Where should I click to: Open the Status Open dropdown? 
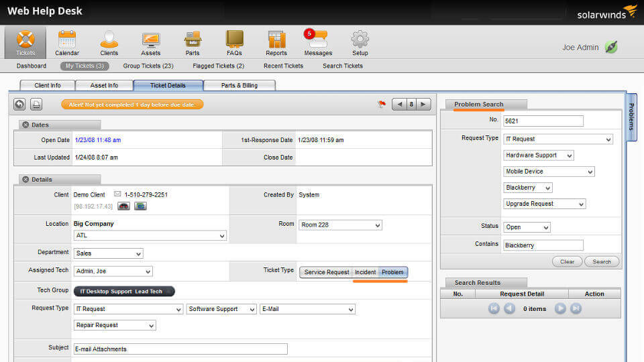527,227
